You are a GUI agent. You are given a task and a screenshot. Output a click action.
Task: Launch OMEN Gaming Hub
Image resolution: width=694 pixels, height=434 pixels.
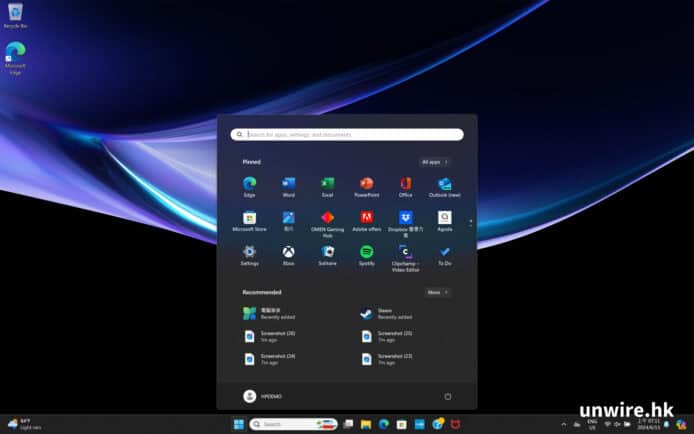click(x=327, y=218)
